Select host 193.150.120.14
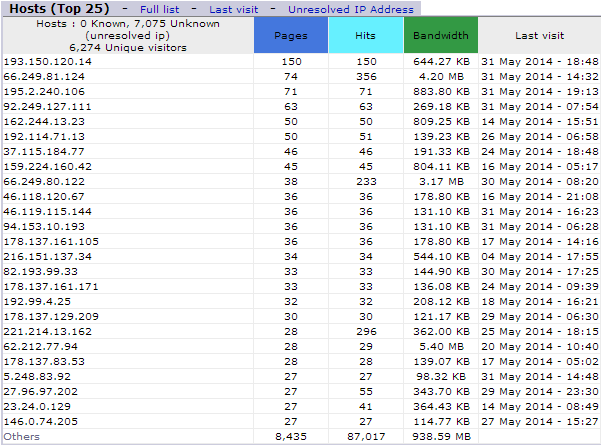Screen dimensions: 603x446 point(47,62)
